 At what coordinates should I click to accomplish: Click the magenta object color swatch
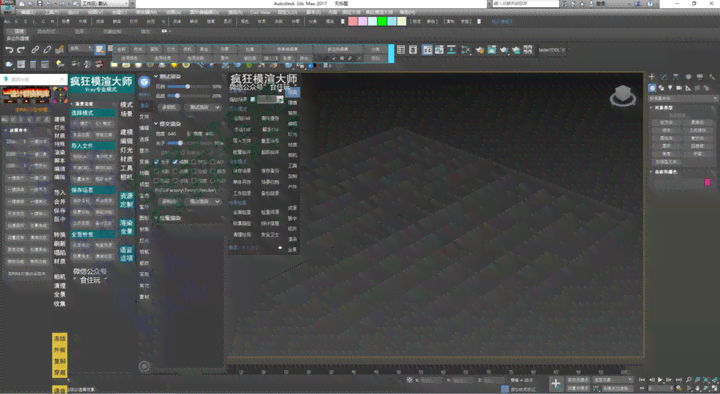[708, 182]
